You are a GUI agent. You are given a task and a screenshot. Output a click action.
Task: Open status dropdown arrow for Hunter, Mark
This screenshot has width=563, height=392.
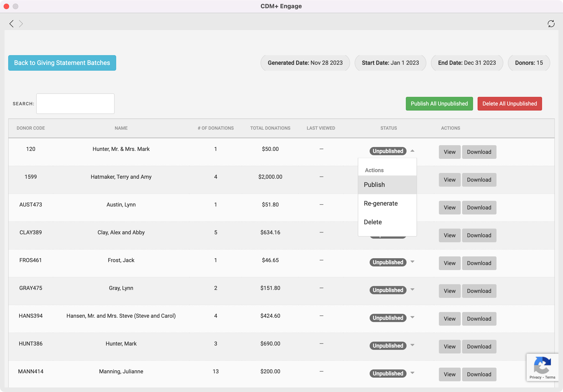tap(412, 345)
